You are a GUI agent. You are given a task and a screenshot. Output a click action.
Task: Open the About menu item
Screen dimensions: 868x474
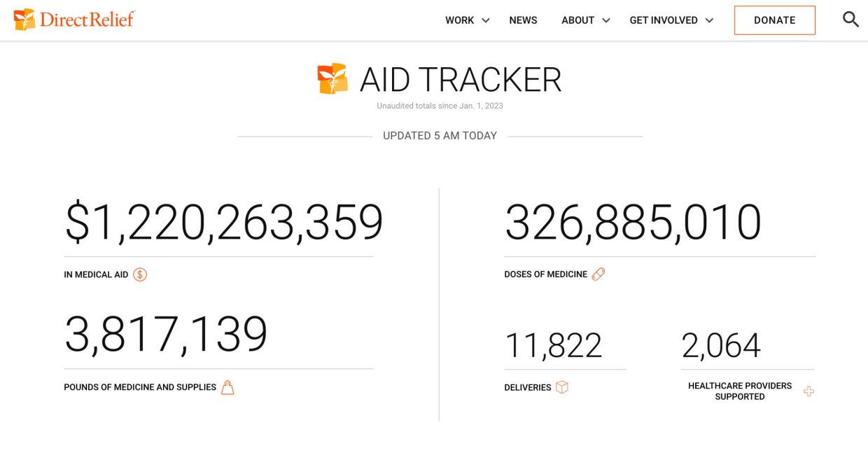point(577,20)
